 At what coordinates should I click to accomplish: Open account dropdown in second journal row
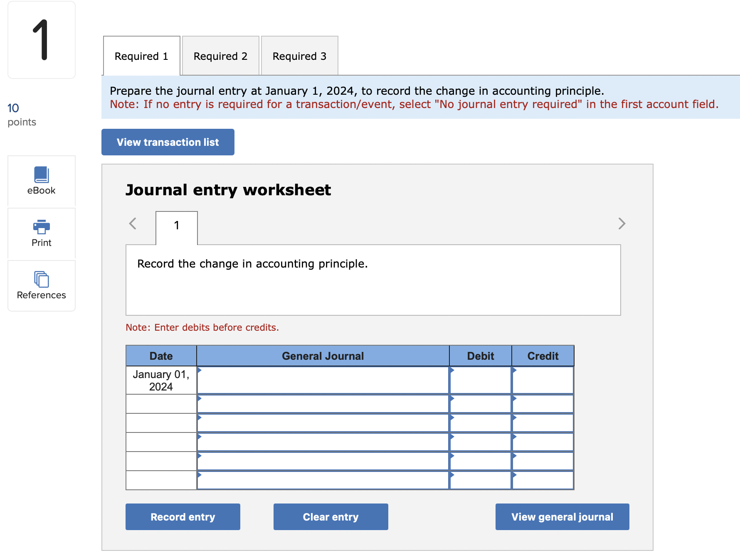(x=323, y=404)
